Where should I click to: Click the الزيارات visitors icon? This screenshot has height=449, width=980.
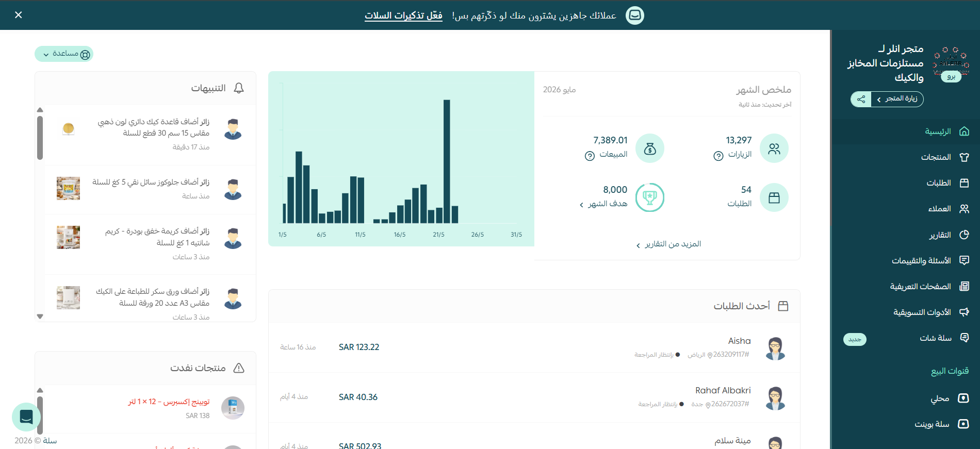point(774,148)
